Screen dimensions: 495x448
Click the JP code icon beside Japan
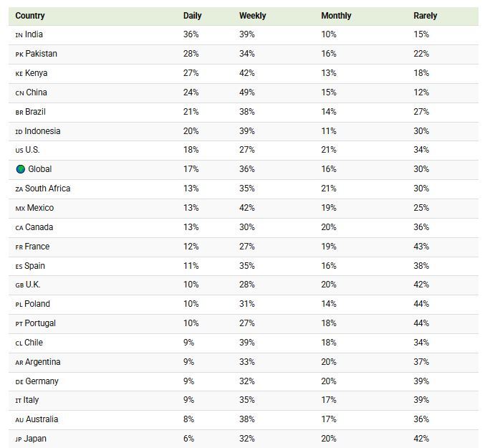pos(19,439)
